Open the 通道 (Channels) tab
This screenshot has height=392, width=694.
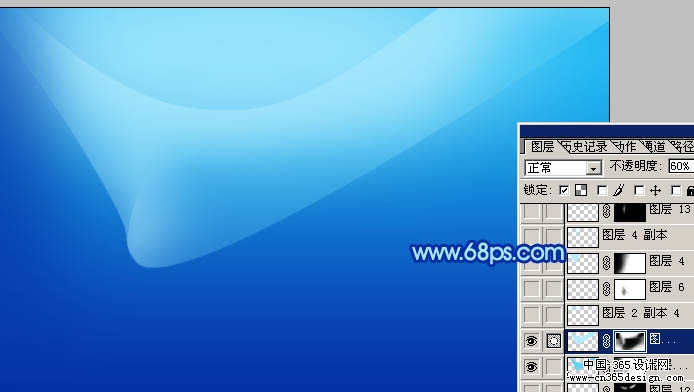pyautogui.click(x=654, y=146)
